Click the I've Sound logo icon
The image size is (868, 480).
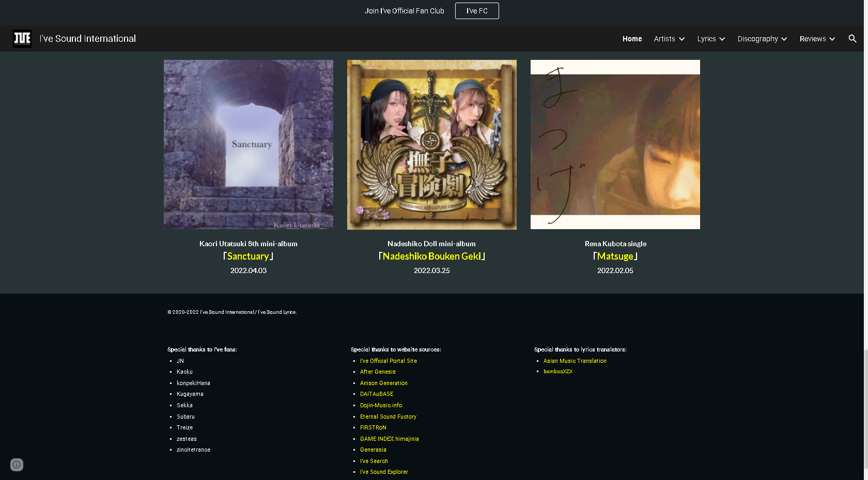(22, 39)
